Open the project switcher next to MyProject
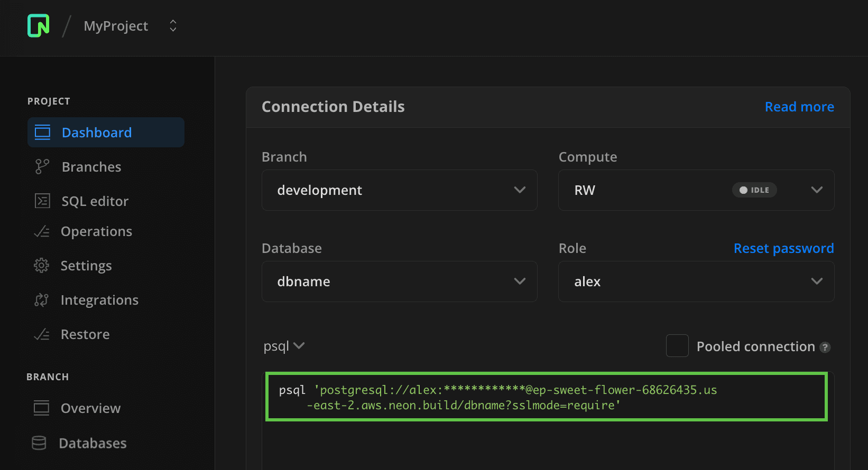This screenshot has width=868, height=470. click(173, 26)
